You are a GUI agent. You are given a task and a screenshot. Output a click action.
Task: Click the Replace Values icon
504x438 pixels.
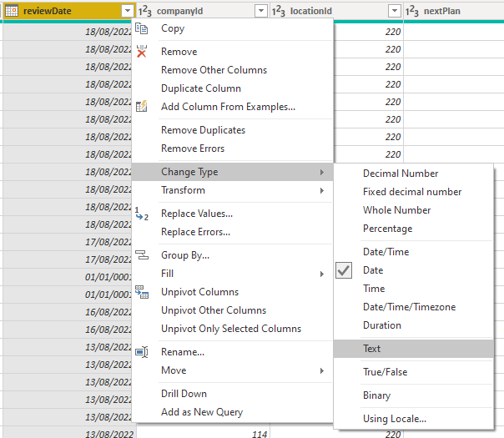click(x=141, y=214)
